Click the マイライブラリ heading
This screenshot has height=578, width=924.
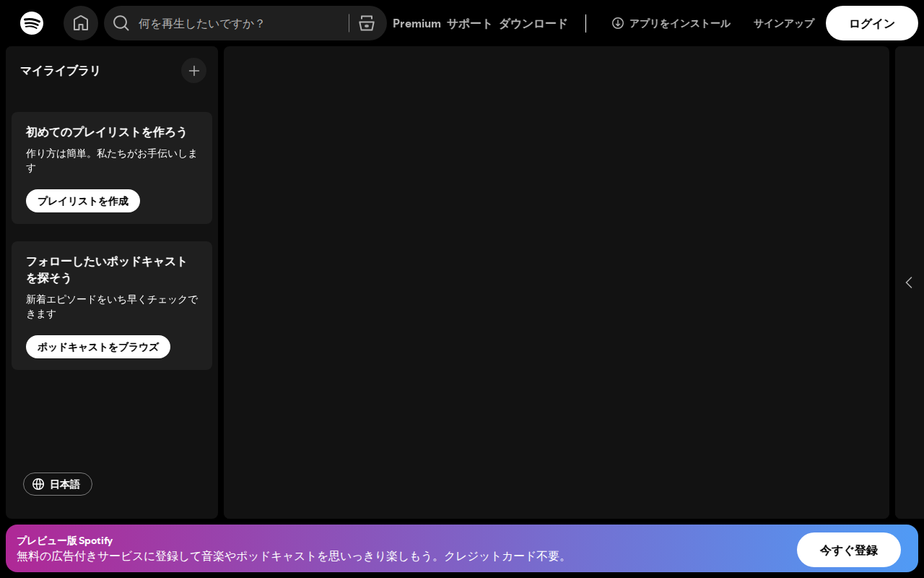[61, 71]
